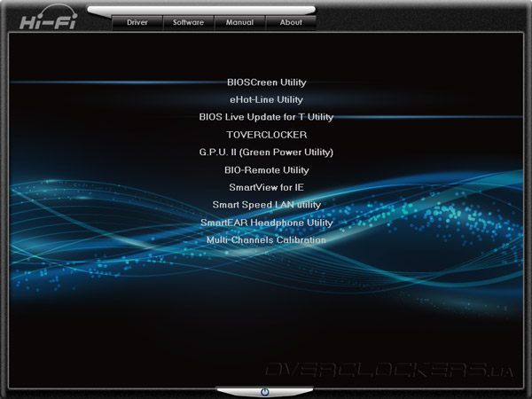The image size is (532, 399).
Task: Pick Smart Speed LAN utility
Action: pos(267,205)
